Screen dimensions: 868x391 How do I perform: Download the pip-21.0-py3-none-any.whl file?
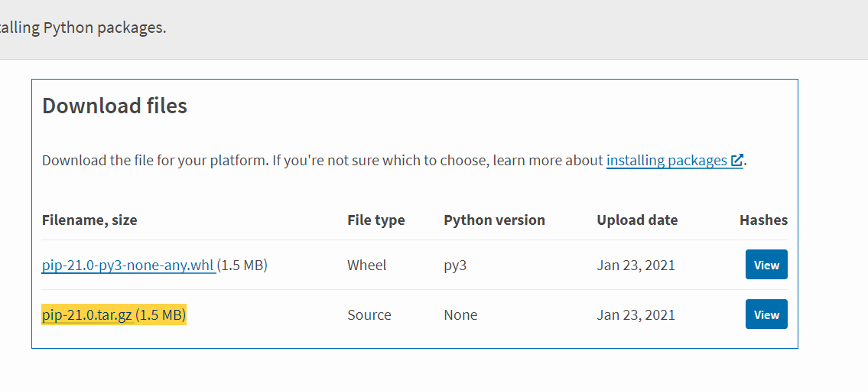(x=128, y=266)
